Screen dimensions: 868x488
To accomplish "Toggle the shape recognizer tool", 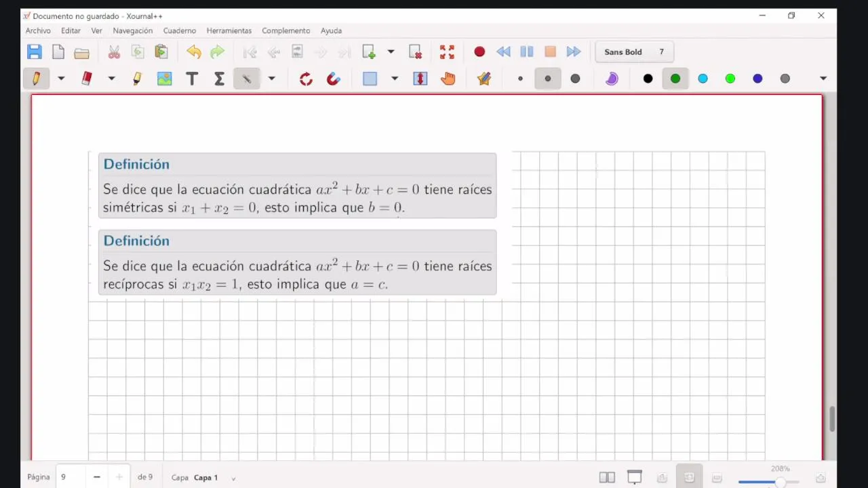I will 247,79.
